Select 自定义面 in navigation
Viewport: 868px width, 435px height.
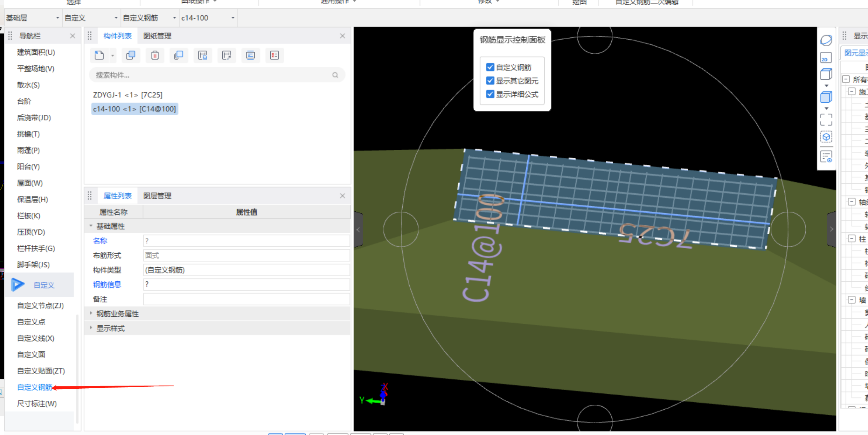[31, 354]
